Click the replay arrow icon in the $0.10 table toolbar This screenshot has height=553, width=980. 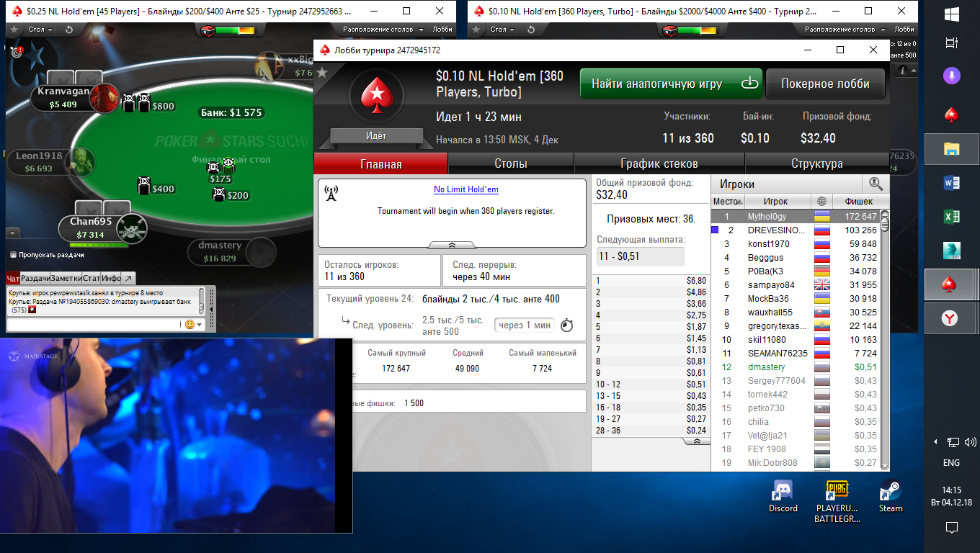(530, 30)
